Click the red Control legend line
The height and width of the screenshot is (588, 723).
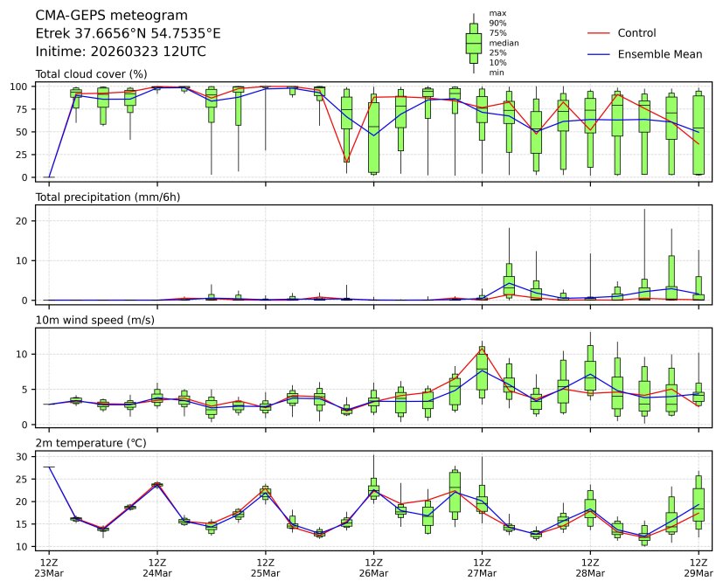tap(597, 33)
